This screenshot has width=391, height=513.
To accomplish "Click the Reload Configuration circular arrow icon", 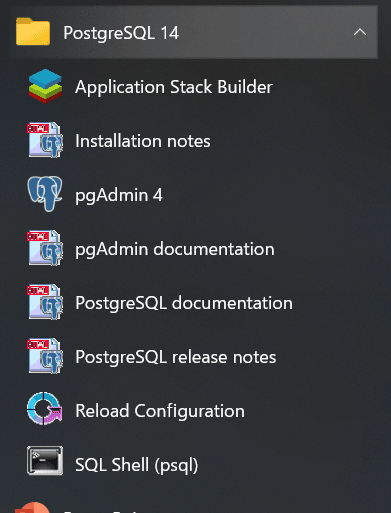I will [x=45, y=408].
